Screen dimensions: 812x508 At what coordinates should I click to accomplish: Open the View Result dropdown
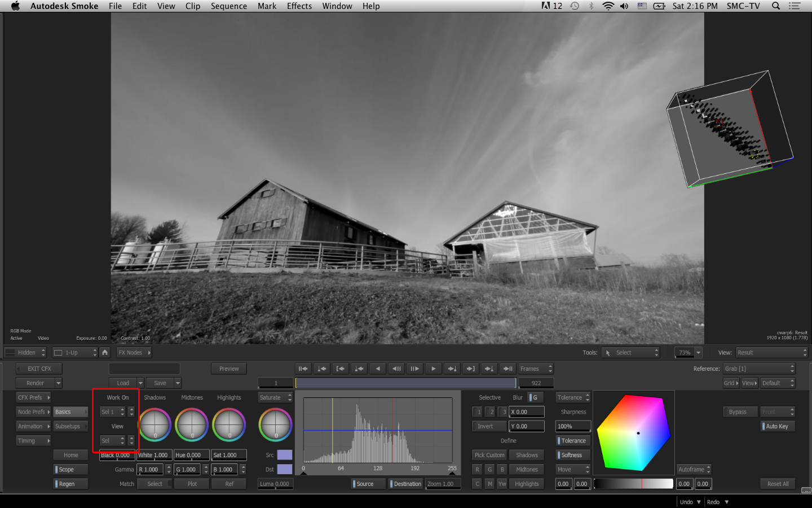coord(771,353)
